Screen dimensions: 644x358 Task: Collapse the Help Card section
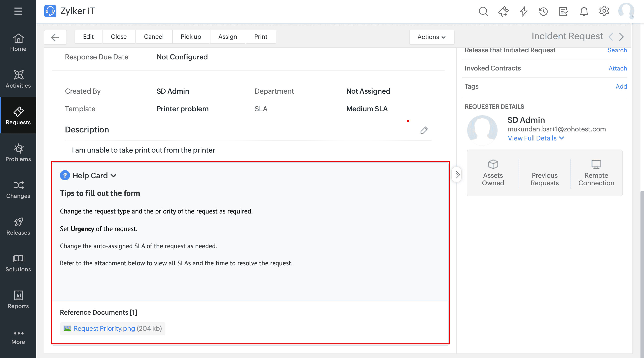coord(114,175)
